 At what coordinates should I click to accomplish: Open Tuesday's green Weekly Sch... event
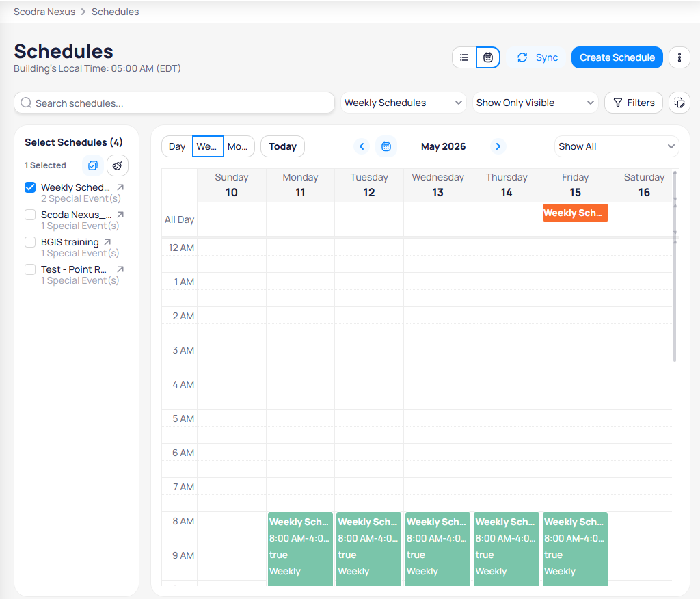click(x=368, y=549)
